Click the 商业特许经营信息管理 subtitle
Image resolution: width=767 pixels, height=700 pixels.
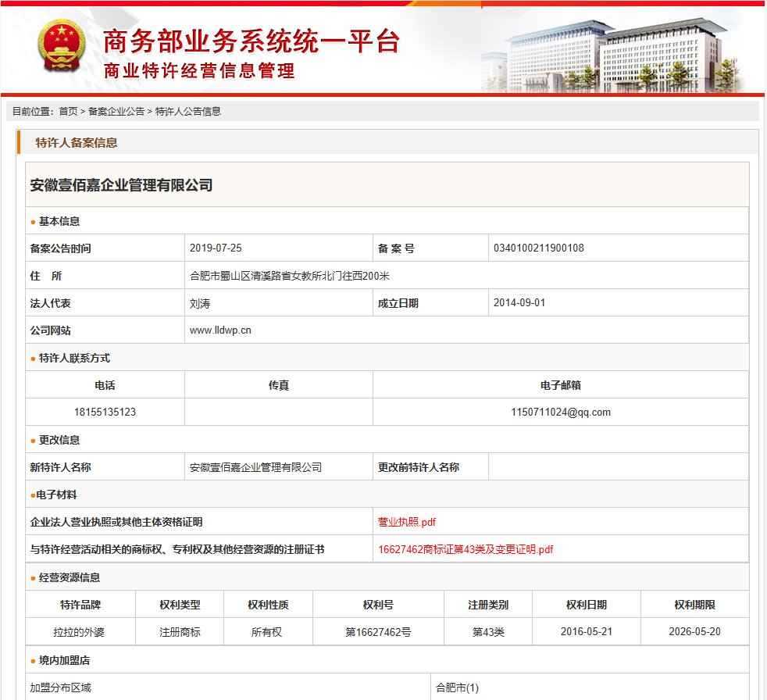coord(199,71)
